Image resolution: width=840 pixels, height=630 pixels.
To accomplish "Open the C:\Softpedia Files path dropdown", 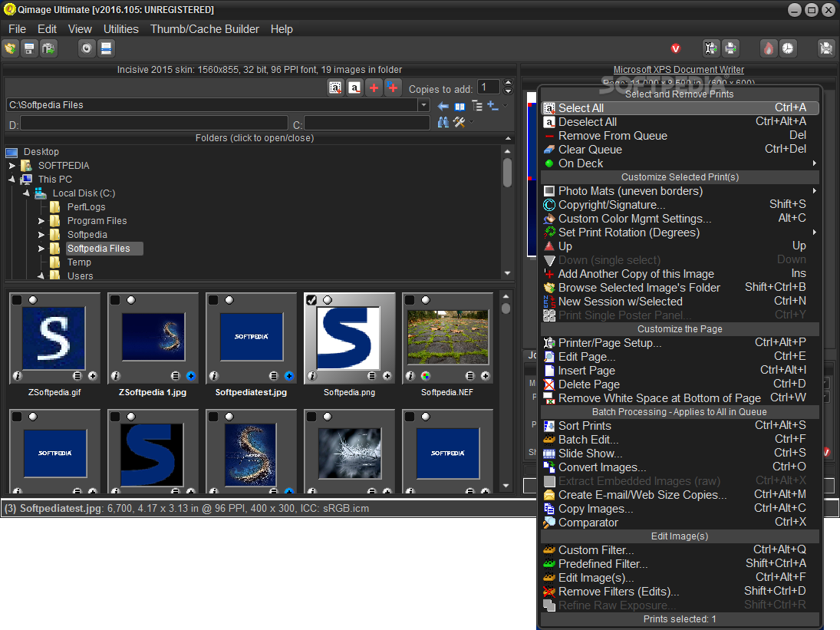I will click(423, 105).
